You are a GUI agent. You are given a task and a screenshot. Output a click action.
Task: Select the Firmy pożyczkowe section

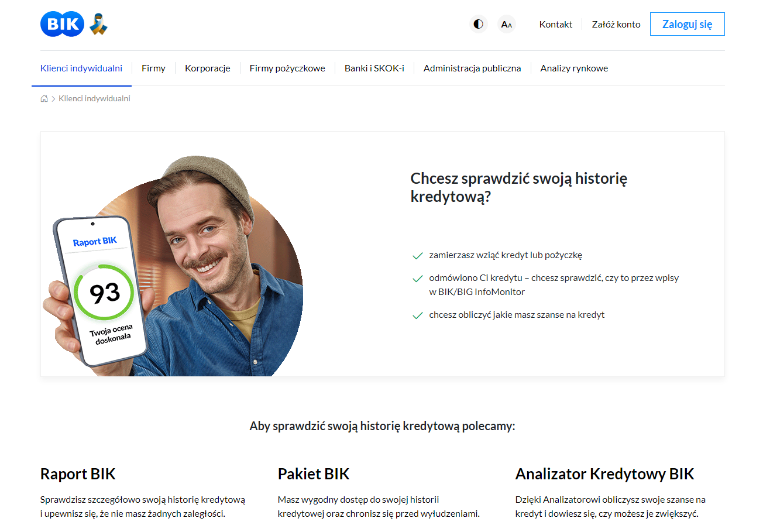287,68
